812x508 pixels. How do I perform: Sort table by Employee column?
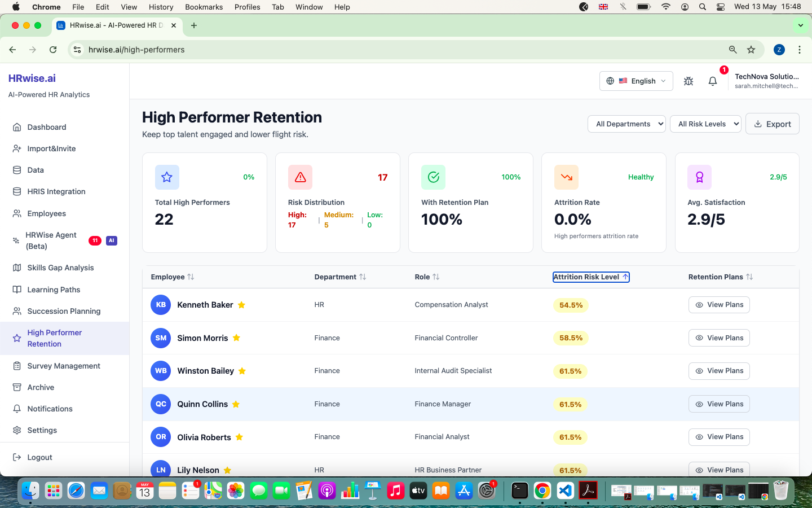tap(173, 277)
